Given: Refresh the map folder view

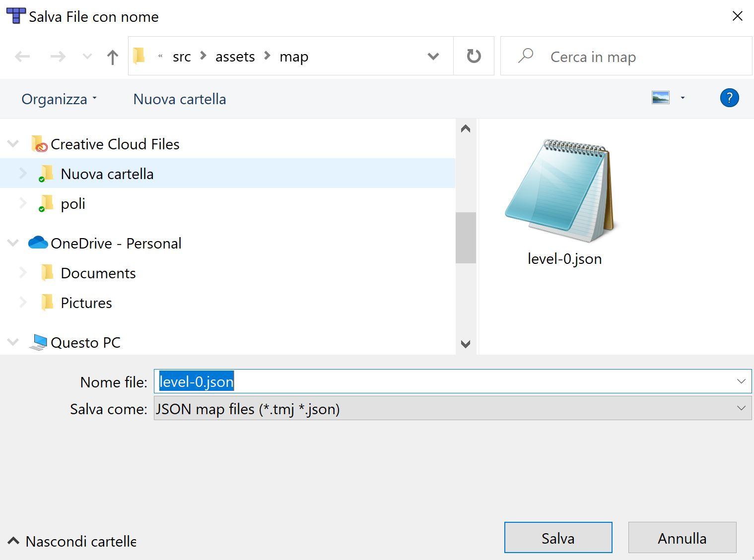Looking at the screenshot, I should 474,56.
